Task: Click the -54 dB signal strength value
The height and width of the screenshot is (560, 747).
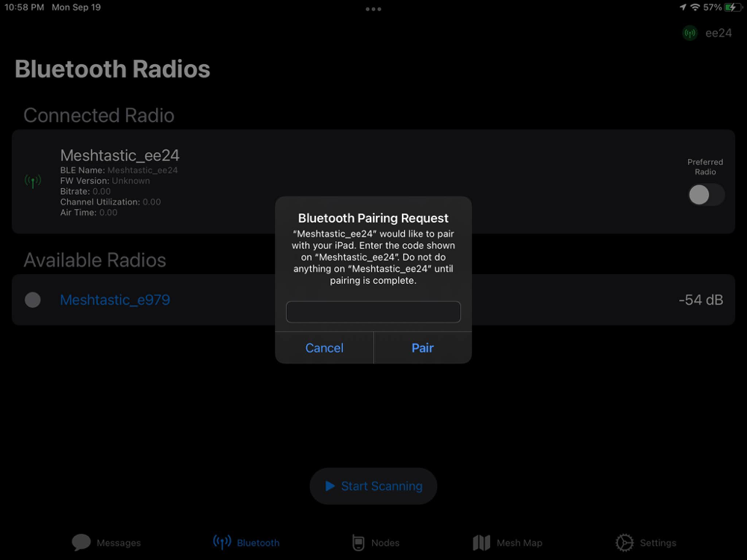Action: pyautogui.click(x=701, y=299)
